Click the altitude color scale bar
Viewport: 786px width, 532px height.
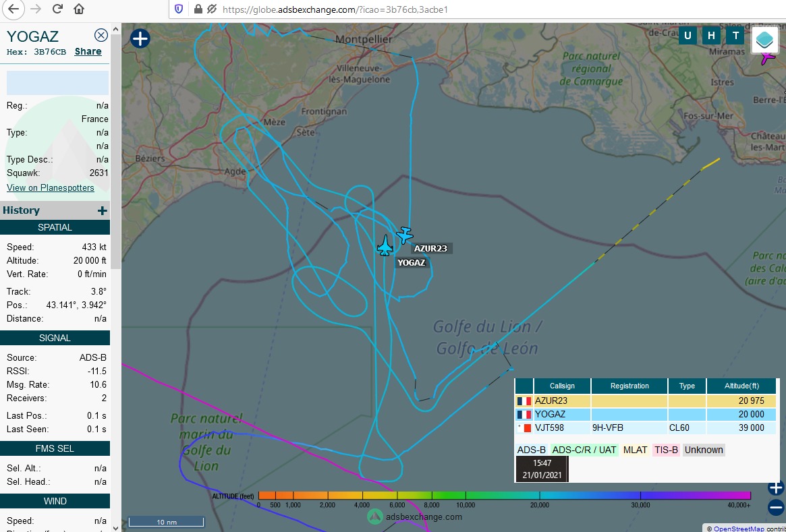(504, 496)
